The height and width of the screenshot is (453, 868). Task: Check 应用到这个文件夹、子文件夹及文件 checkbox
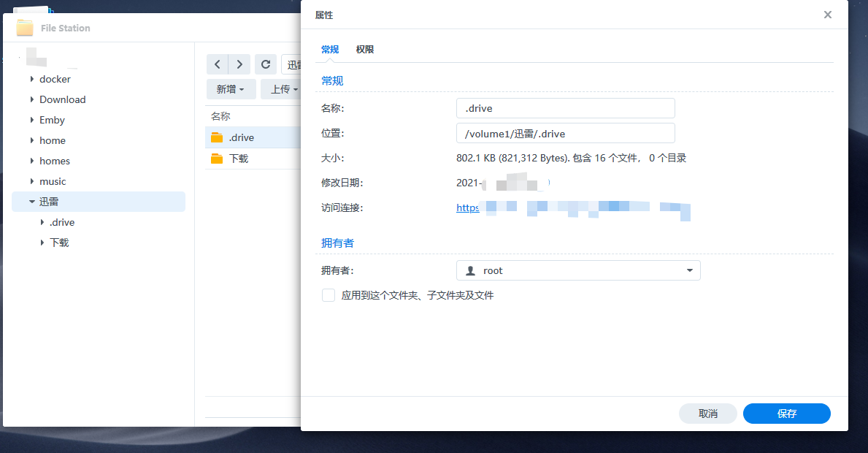click(x=329, y=295)
